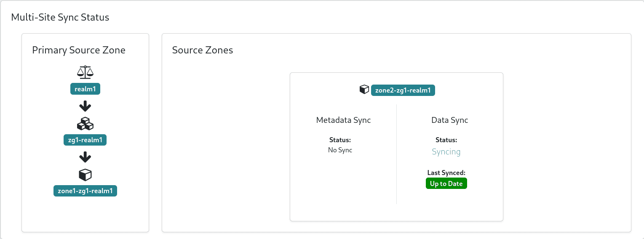Click the Source Zones panel title
The image size is (644, 239).
tap(203, 50)
